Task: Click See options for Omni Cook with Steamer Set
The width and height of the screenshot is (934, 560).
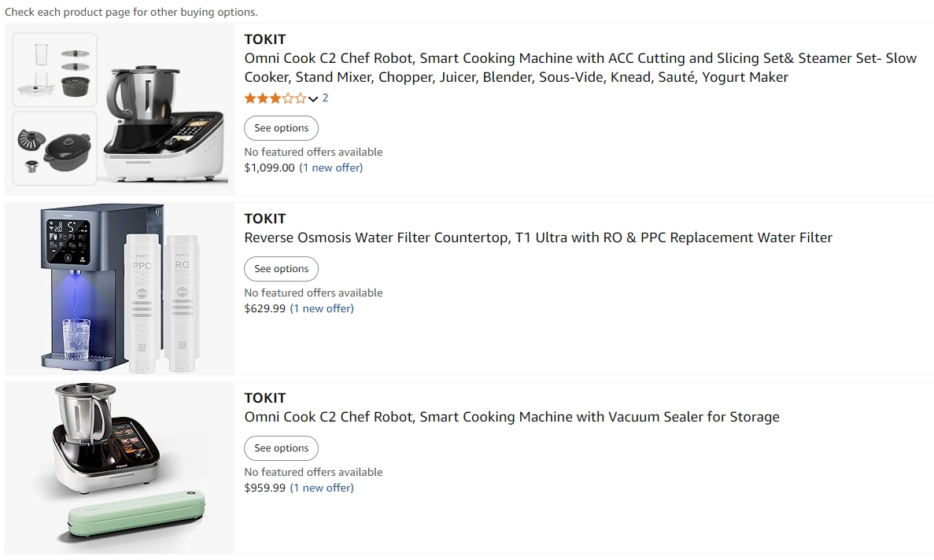Action: tap(281, 128)
